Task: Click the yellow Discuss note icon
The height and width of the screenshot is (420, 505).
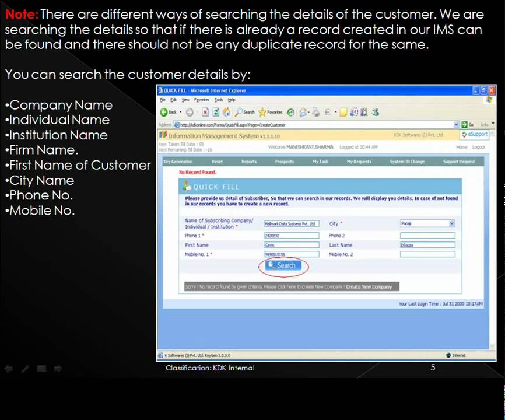Action: (343, 112)
